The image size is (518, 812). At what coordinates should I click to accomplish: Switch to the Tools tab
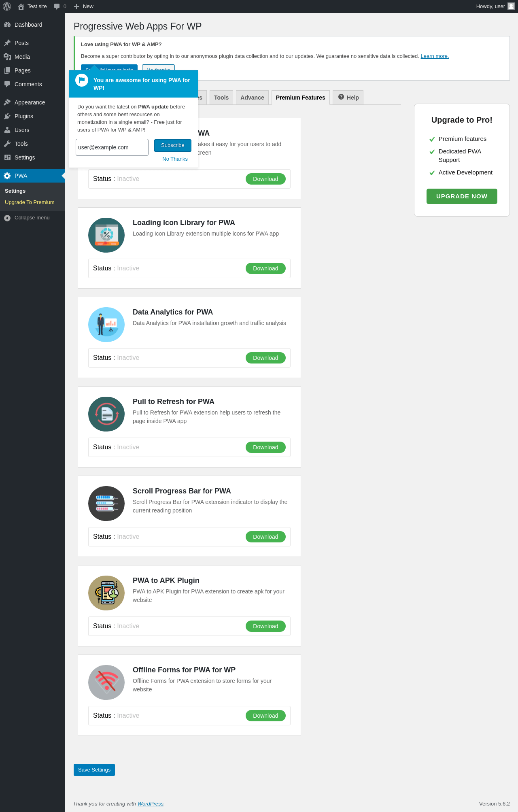(x=221, y=98)
